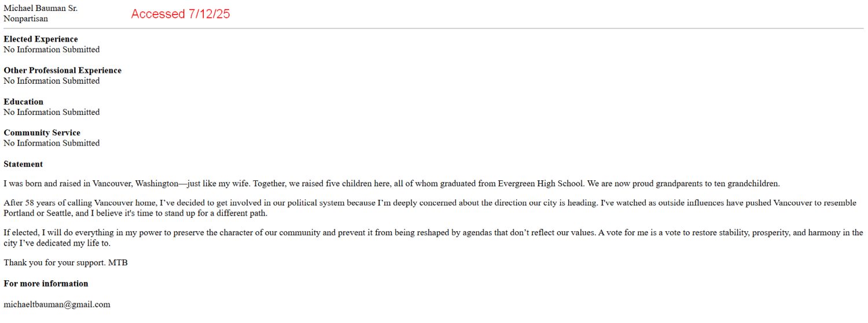This screenshot has width=868, height=323.
Task: Select the For more information heading
Action: point(46,284)
